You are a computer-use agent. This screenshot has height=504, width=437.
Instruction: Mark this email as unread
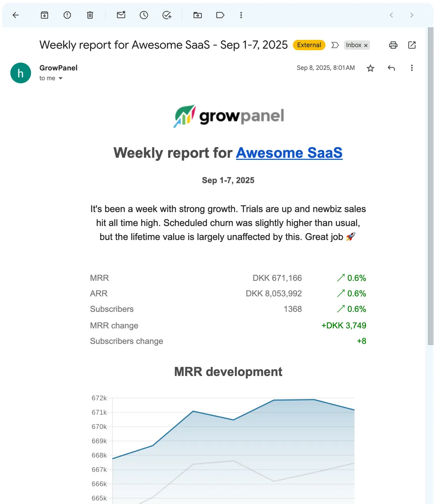[x=121, y=15]
